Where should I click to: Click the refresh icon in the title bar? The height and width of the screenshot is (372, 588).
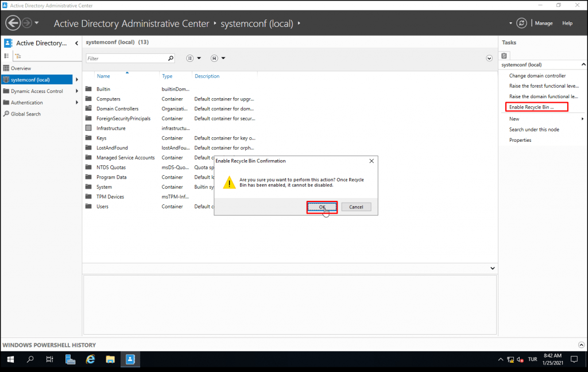(x=521, y=23)
